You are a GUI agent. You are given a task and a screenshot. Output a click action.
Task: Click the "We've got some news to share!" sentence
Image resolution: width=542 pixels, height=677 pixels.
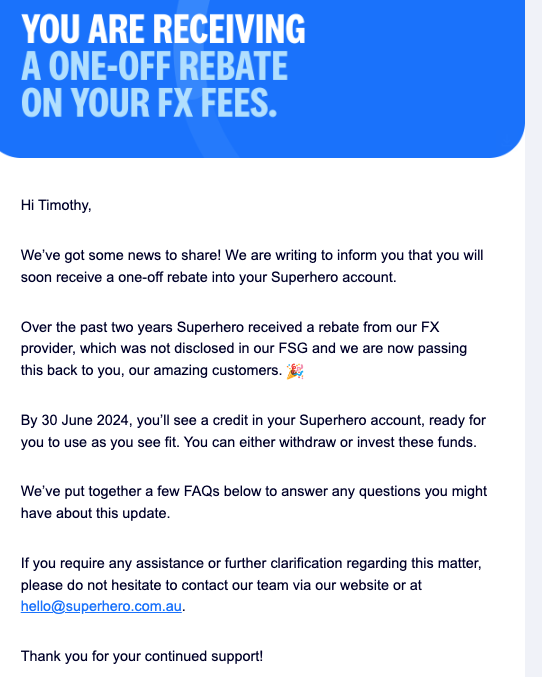point(121,255)
